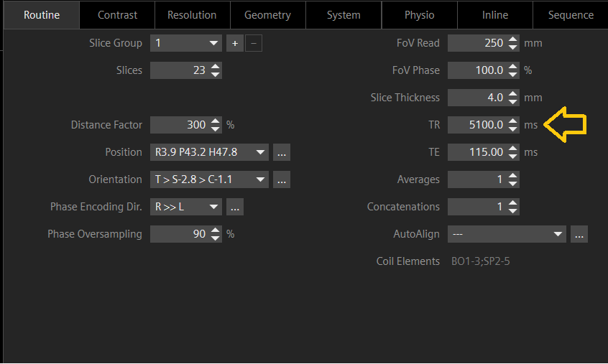This screenshot has height=364, width=608.
Task: Open Position details ellipsis button
Action: pos(282,152)
